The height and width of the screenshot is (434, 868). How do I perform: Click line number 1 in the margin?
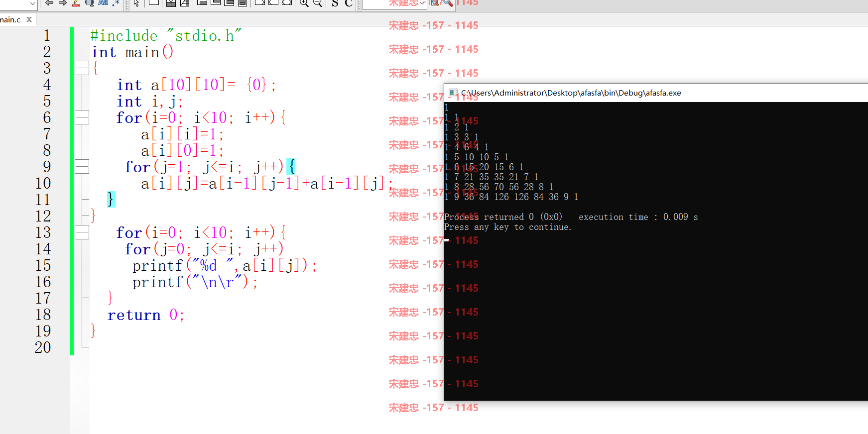point(47,35)
